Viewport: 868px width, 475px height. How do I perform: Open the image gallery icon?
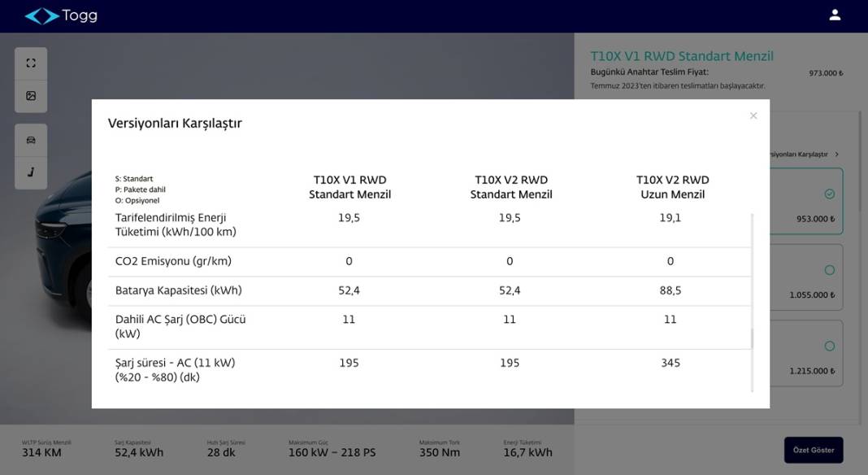(31, 96)
